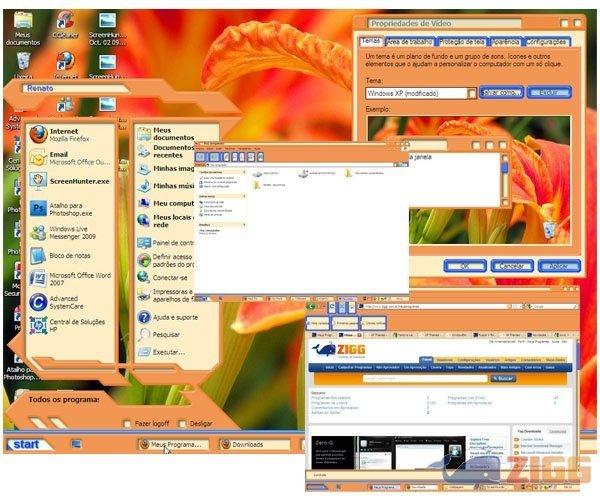Click the Excluir button in Propriedades
600x500 pixels.
pyautogui.click(x=549, y=93)
